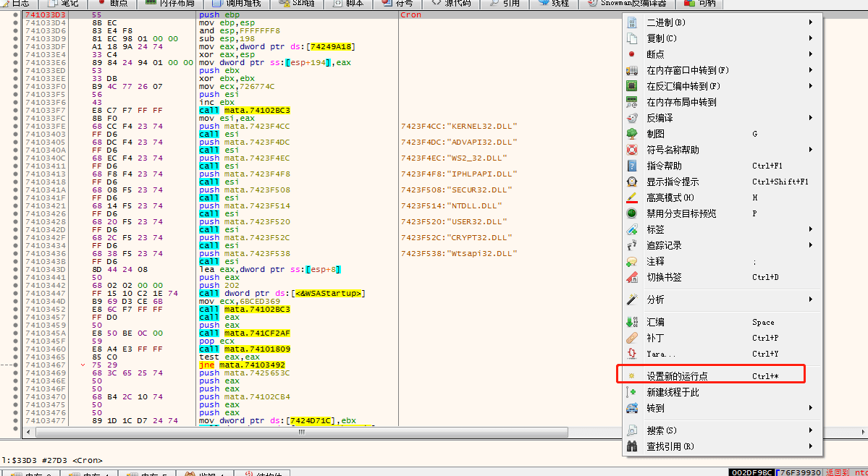Open the 标签 label menu item
The height and width of the screenshot is (476, 868).
[723, 229]
